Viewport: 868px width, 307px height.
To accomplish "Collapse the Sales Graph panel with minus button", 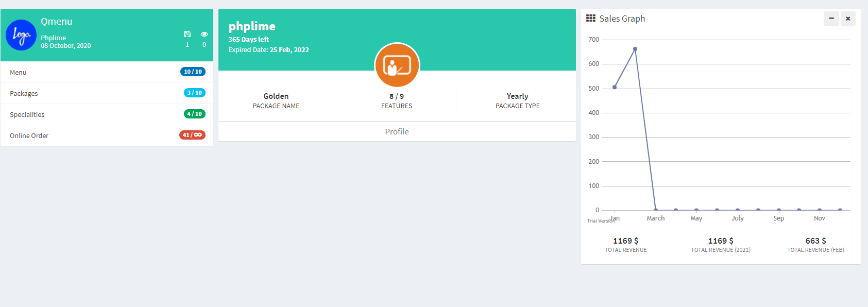I will tap(831, 19).
